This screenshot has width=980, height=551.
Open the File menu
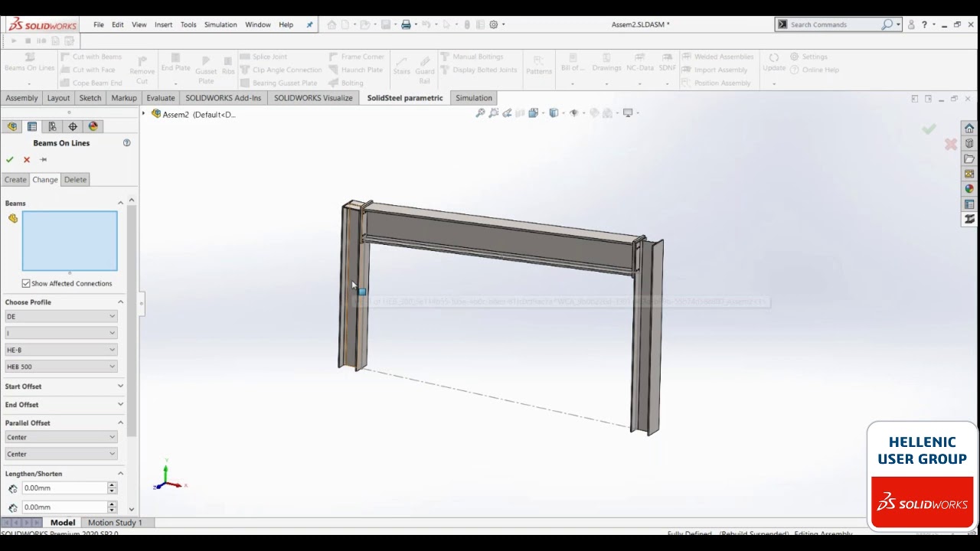point(99,24)
